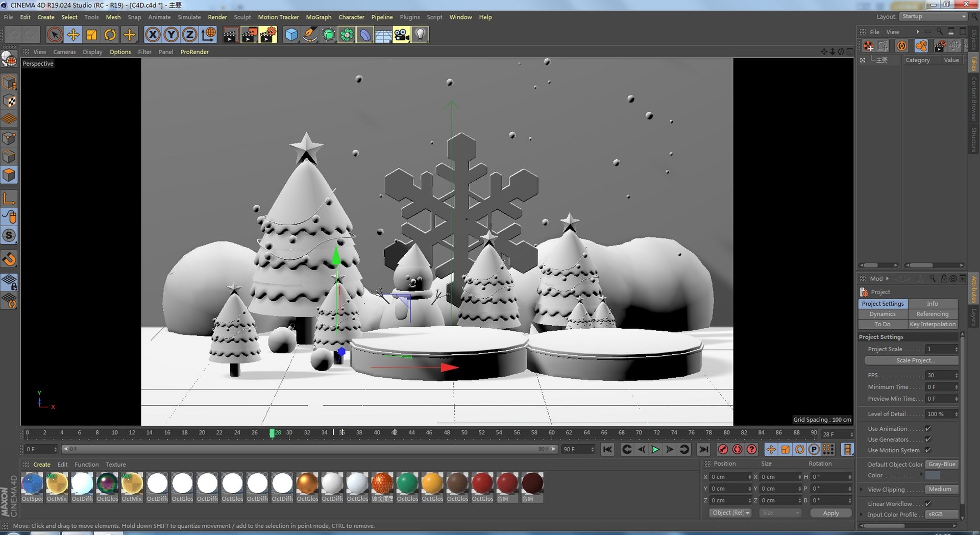
Task: Go to end of animation
Action: click(x=703, y=449)
